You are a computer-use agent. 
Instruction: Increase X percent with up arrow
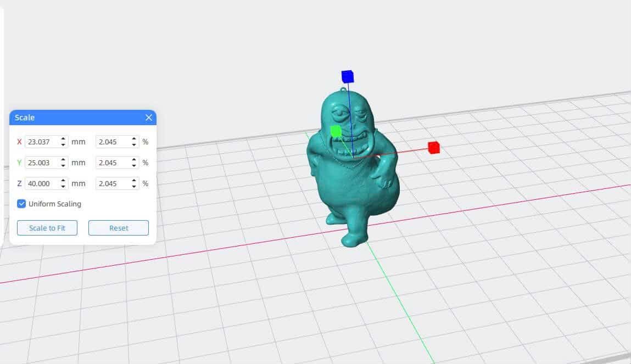134,139
